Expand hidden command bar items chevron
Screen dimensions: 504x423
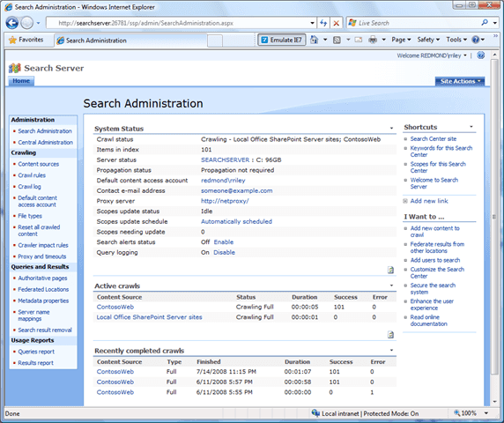(x=496, y=35)
